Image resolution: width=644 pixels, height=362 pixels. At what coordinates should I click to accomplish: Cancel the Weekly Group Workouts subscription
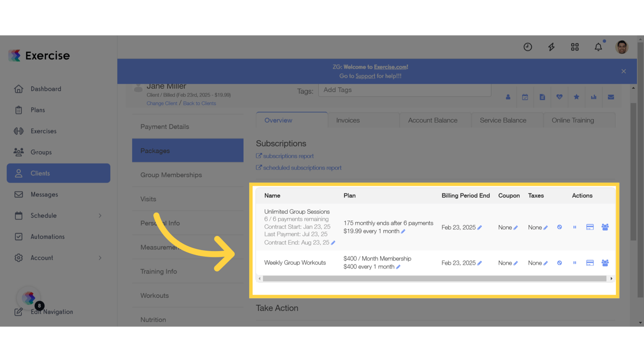pyautogui.click(x=560, y=263)
